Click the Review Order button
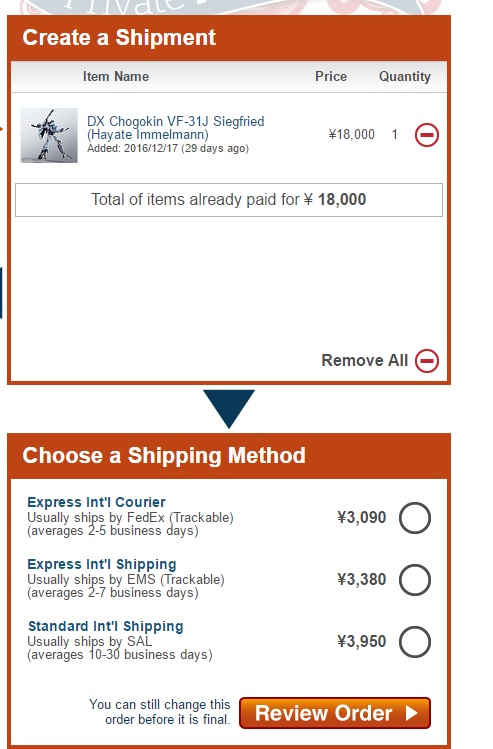Viewport: 493px width, 749px height. coord(335,713)
